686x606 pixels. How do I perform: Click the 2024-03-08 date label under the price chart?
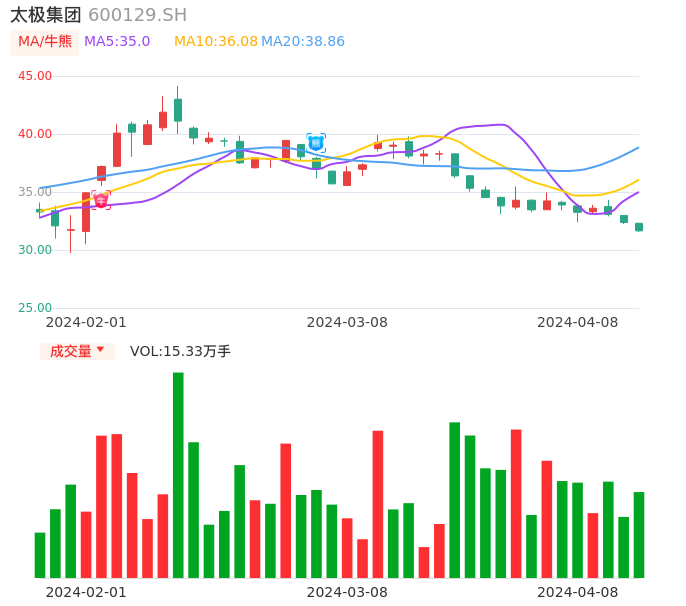click(x=346, y=322)
